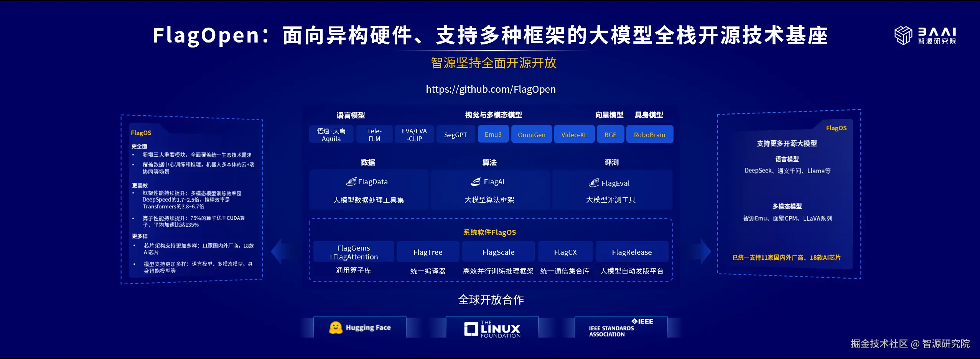Click the DeepSeek、通义千问、Llama等 line

[x=787, y=171]
